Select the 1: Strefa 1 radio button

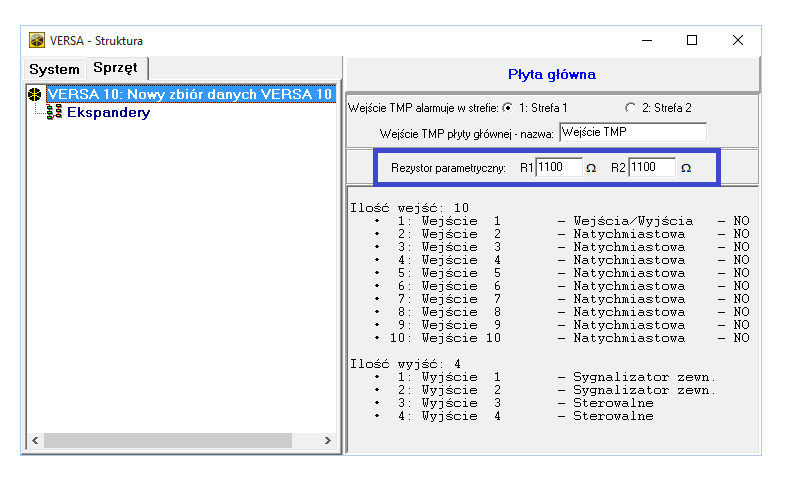508,107
